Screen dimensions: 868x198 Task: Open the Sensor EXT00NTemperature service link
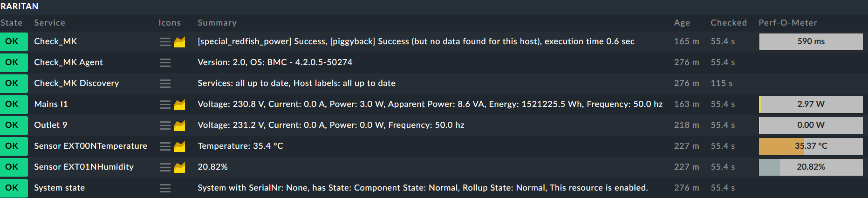(90, 146)
